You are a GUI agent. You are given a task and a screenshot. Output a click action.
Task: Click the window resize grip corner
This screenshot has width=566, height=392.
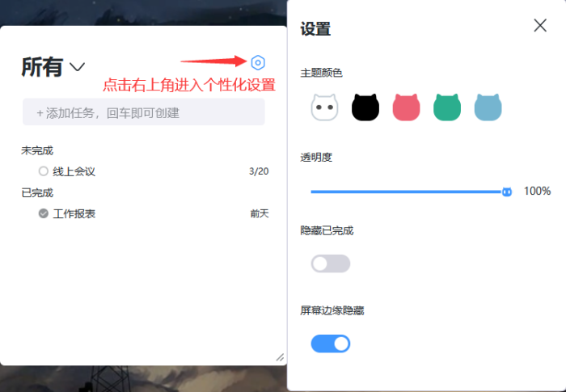[280, 356]
